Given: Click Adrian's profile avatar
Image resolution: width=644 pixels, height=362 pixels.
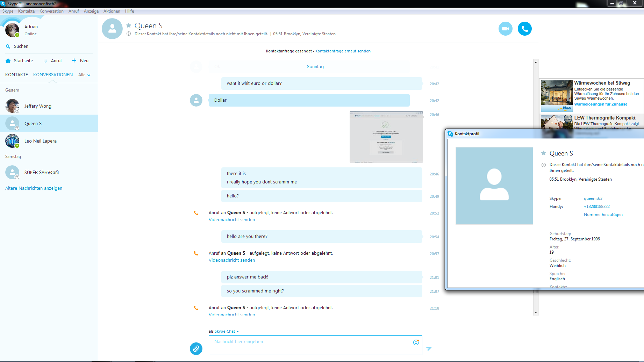Looking at the screenshot, I should click(x=12, y=30).
